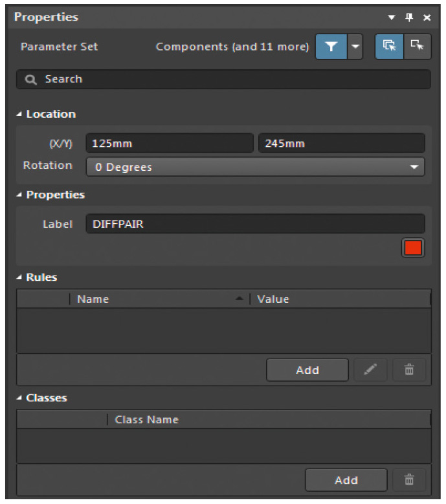Click Add button in Classes section
446x504 pixels.
pyautogui.click(x=346, y=480)
